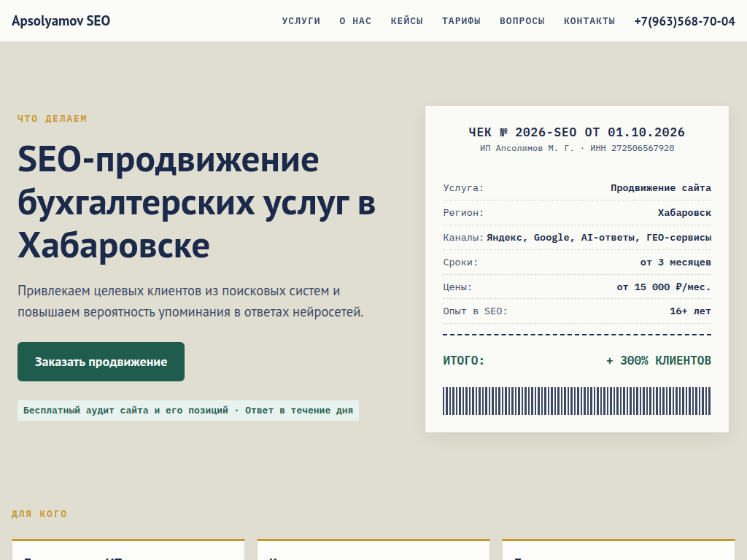The image size is (747, 560).
Task: Call the phone number +7(963)568-70-04
Action: point(684,21)
